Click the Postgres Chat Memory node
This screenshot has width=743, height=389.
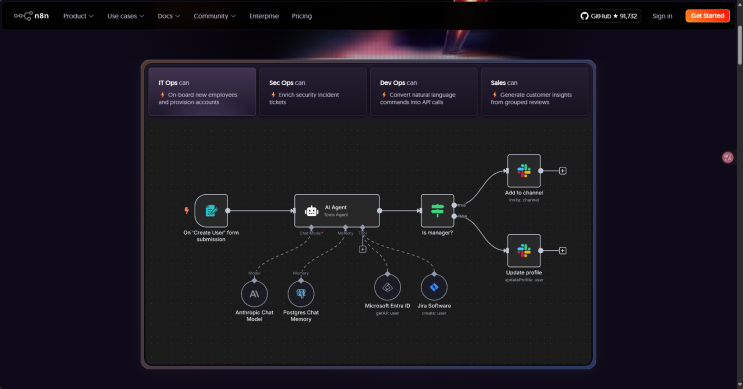coord(301,294)
